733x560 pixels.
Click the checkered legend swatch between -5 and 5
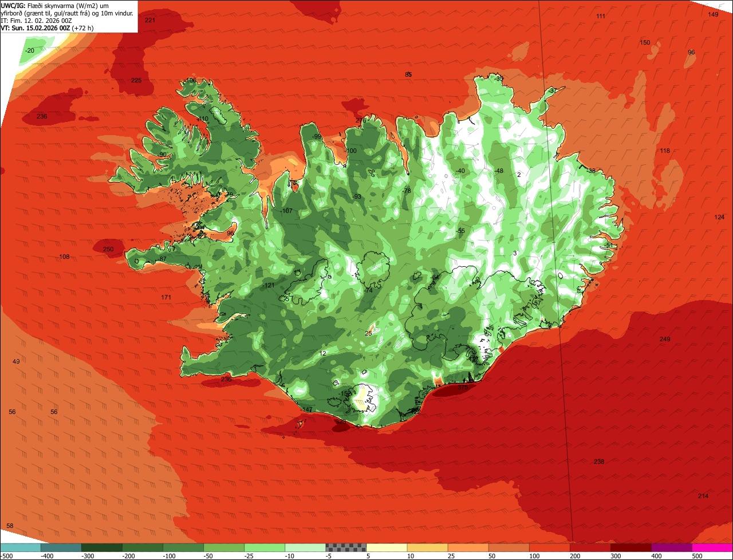(346, 547)
